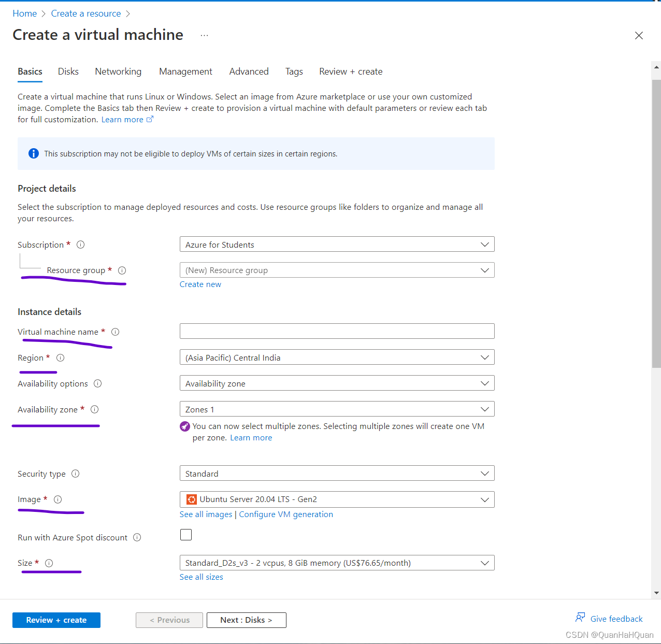This screenshot has width=661, height=644.
Task: Open the Security type dropdown
Action: point(337,473)
